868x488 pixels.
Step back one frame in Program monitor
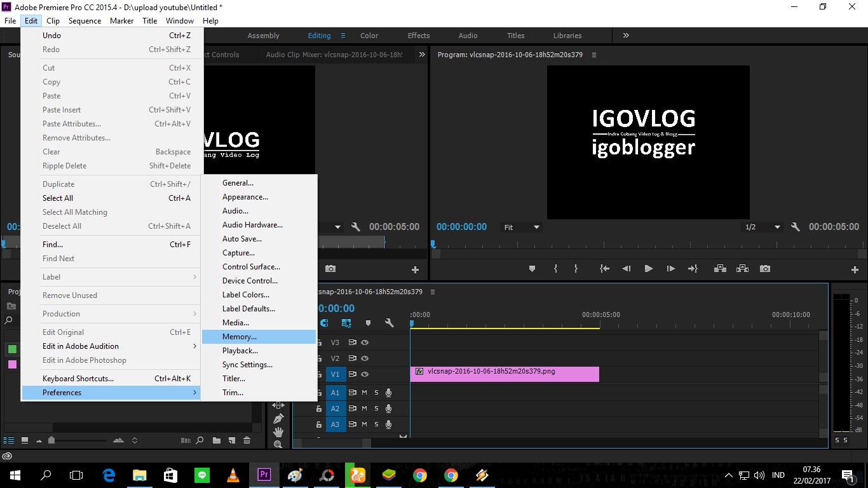(x=627, y=269)
